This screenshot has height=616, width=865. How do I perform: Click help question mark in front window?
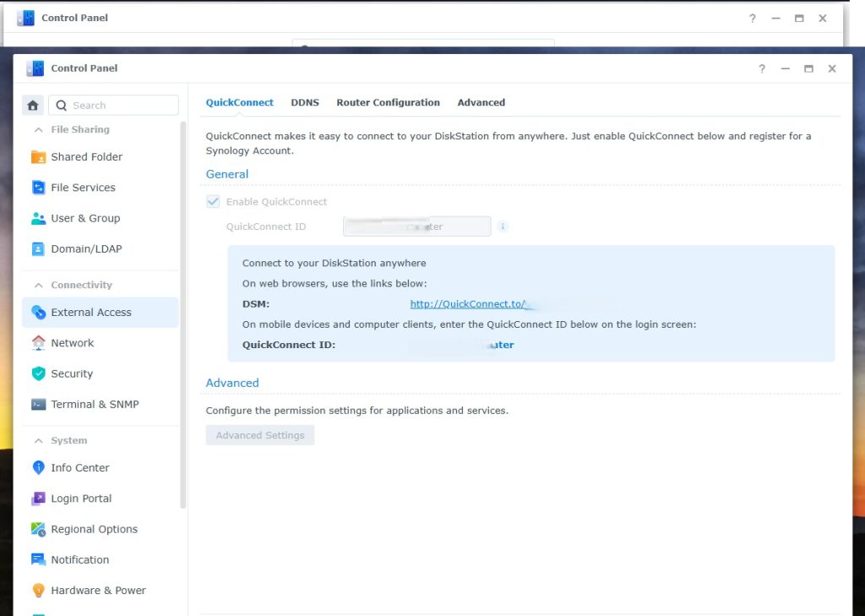pyautogui.click(x=762, y=68)
